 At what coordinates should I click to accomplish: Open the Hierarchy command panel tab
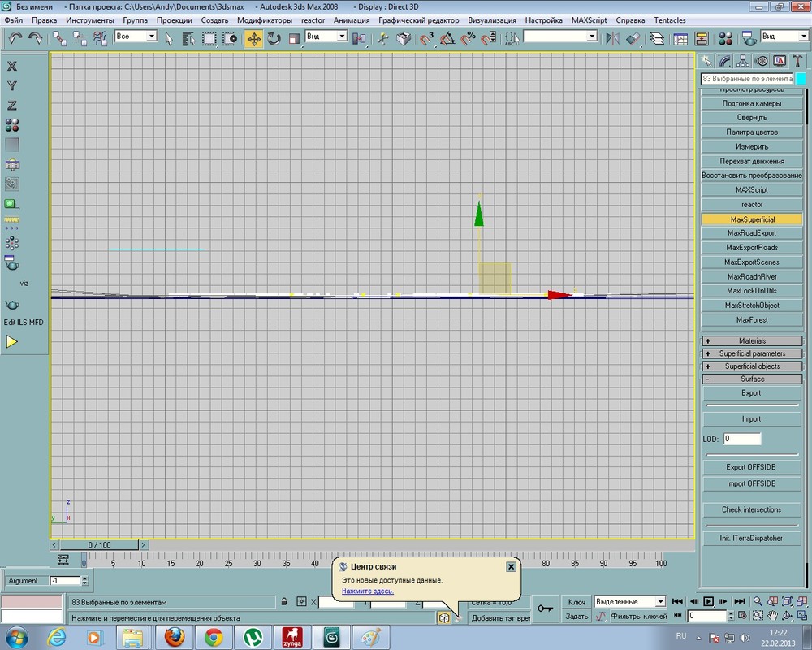point(743,61)
